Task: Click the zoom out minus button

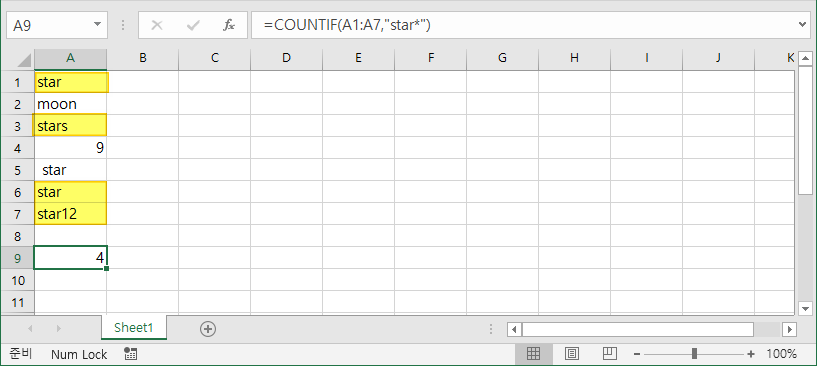Action: click(x=637, y=354)
